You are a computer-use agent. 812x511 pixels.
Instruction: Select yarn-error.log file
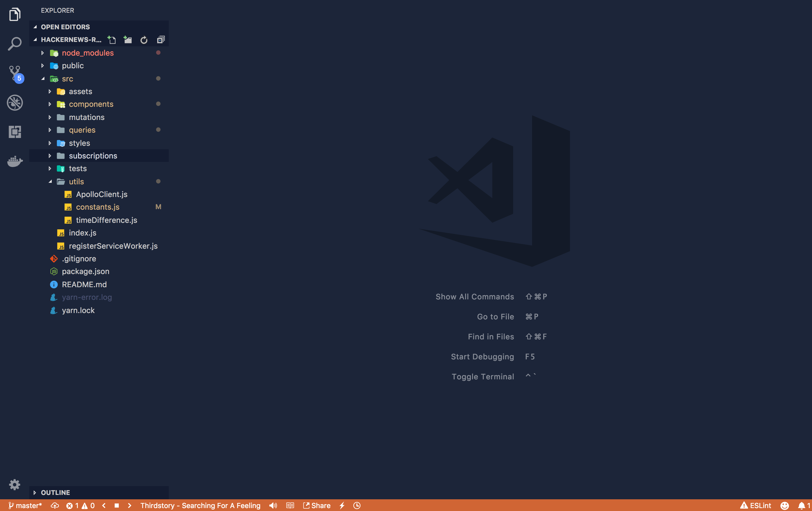coord(87,297)
